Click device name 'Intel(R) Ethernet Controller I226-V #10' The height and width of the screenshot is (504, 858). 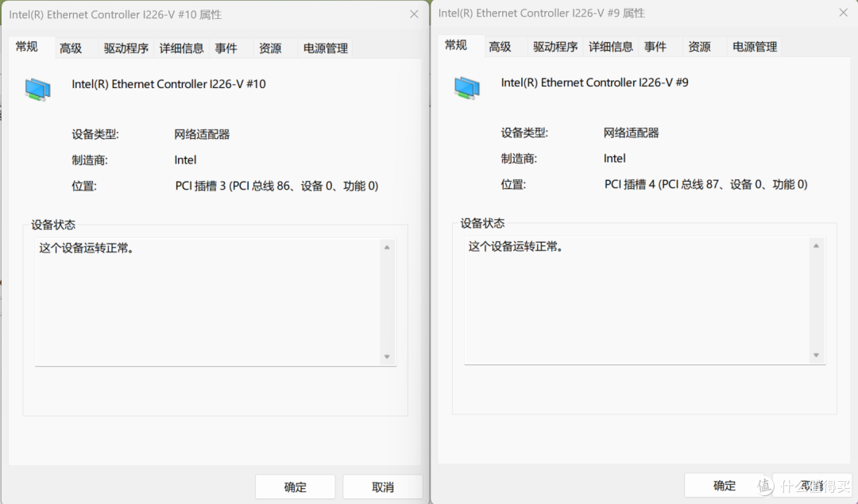coord(168,84)
